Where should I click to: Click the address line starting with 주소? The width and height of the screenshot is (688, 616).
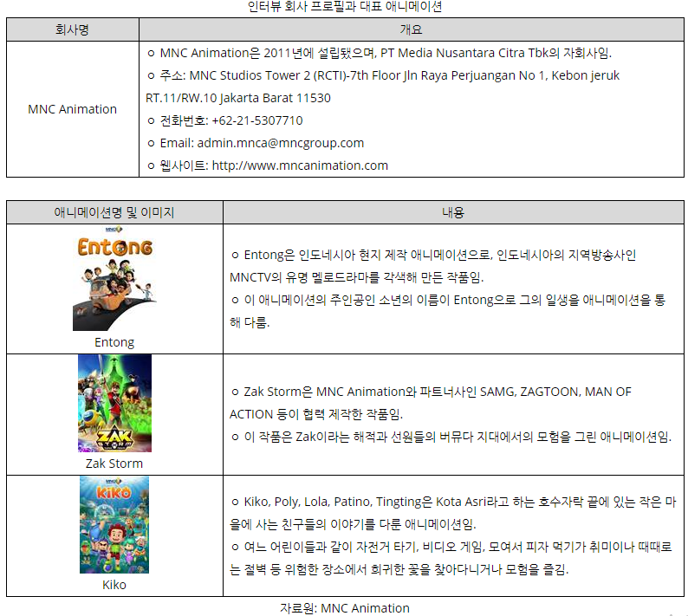(x=383, y=75)
